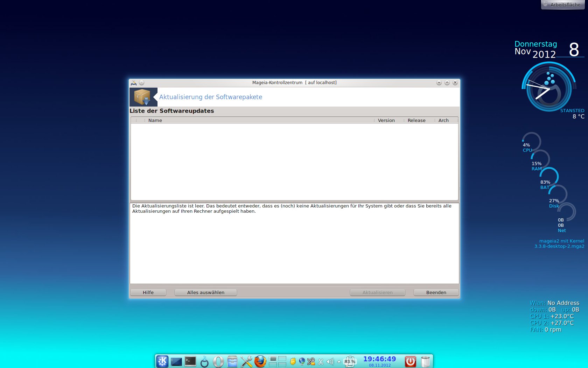The height and width of the screenshot is (368, 588).
Task: Click the red power button in the panel
Action: (x=411, y=361)
